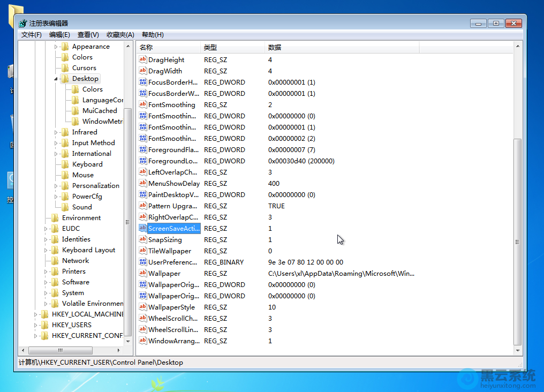Image resolution: width=544 pixels, height=392 pixels.
Task: Click the Wallpaper string value icon
Action: [x=142, y=273]
